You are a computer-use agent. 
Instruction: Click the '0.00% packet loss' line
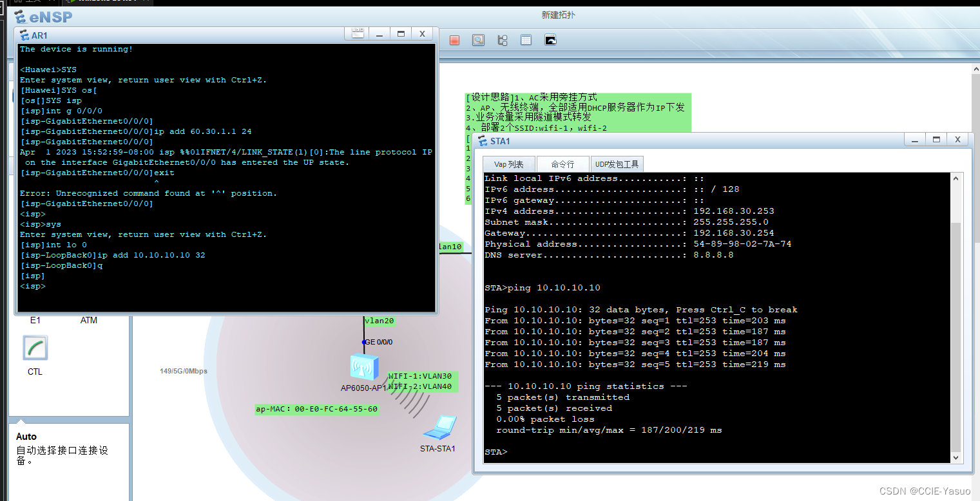pos(545,419)
